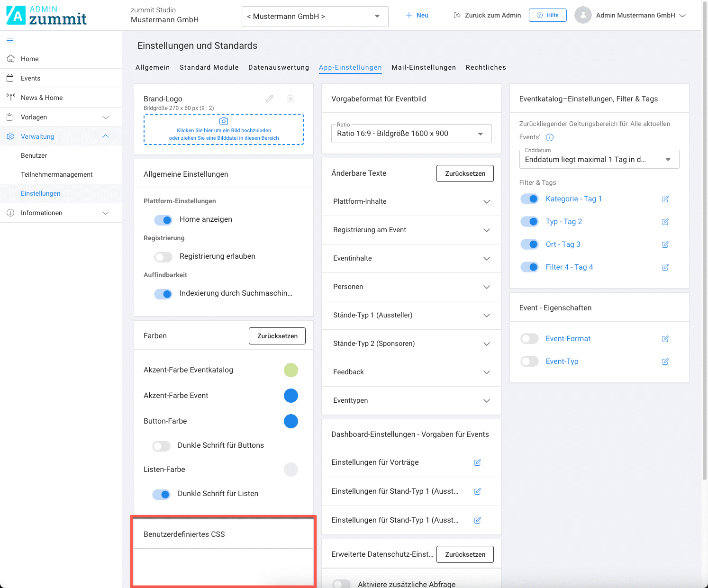Open Teilnehmermanagement in the sidebar
This screenshot has width=708, height=588.
tap(57, 174)
